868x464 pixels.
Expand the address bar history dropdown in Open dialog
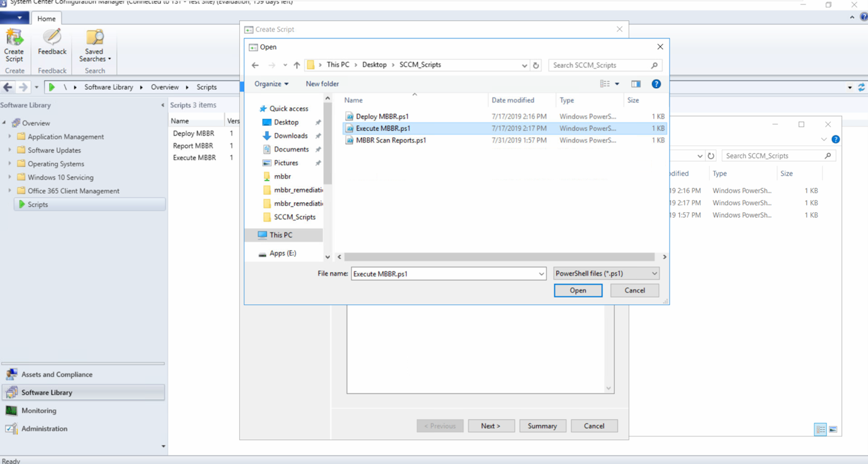pyautogui.click(x=524, y=65)
